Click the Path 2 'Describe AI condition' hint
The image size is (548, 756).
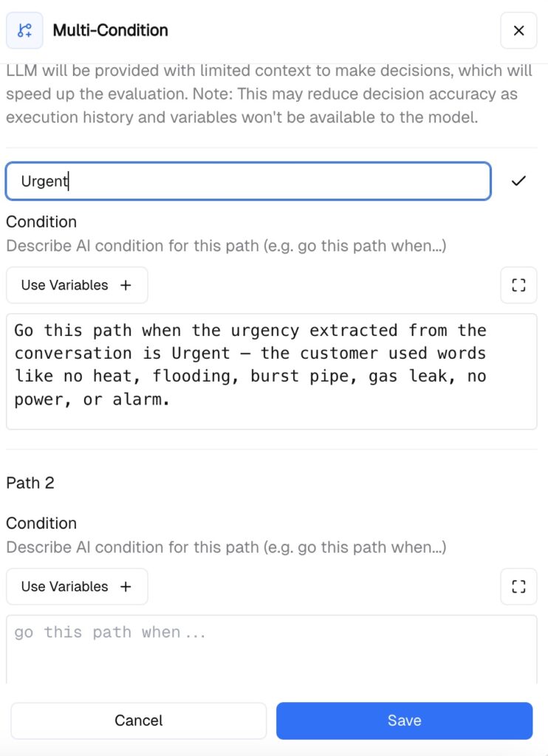(226, 547)
